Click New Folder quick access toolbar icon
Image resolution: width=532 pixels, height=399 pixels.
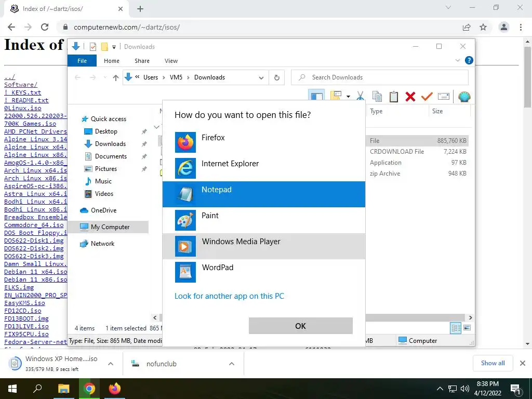pyautogui.click(x=104, y=46)
